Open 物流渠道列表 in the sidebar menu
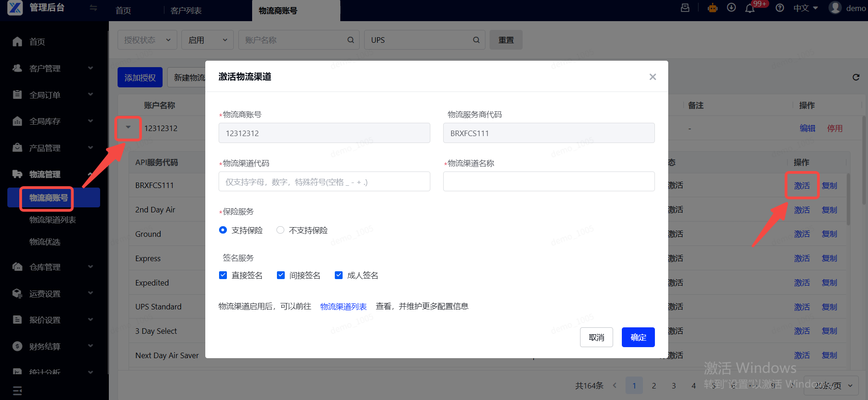868x400 pixels. tap(53, 220)
